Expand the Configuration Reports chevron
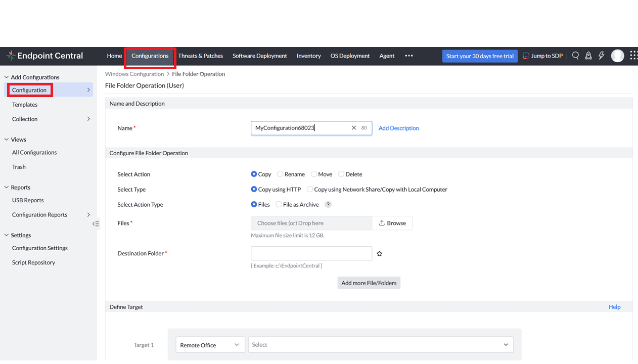 88,215
